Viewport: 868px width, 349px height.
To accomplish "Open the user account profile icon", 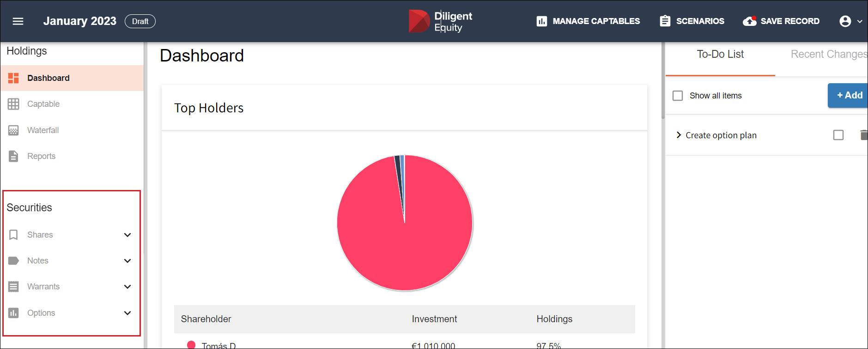I will pos(845,21).
